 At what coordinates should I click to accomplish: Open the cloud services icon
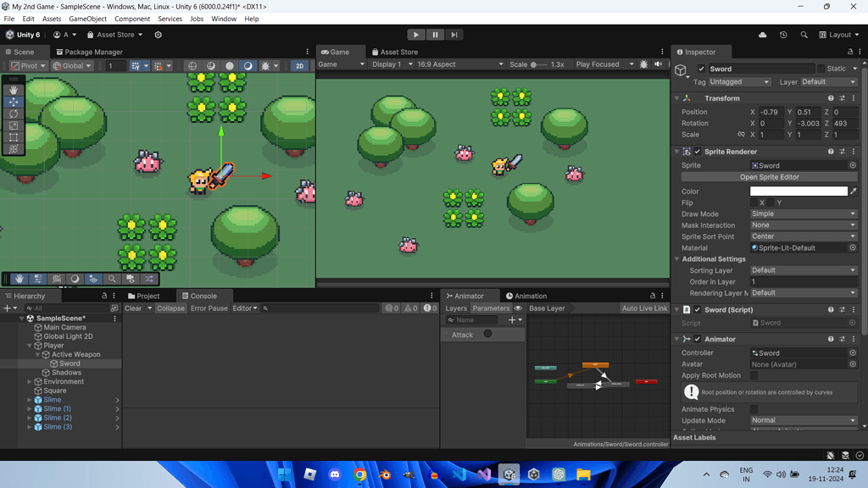click(762, 34)
